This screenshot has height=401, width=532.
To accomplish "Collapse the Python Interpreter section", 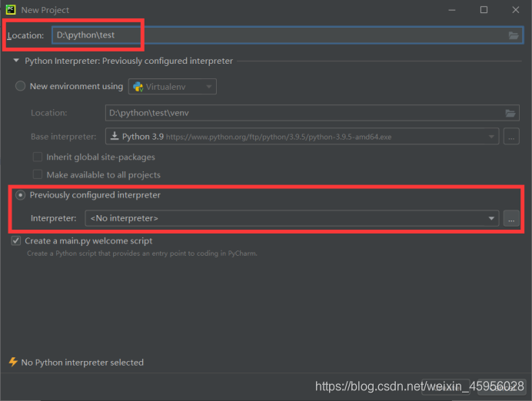I will click(x=16, y=61).
